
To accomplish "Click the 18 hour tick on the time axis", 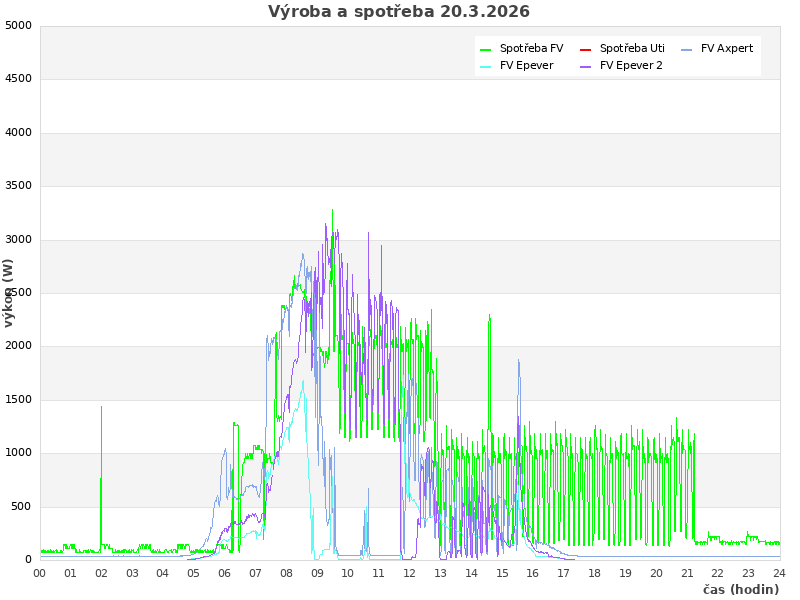I will (595, 573).
